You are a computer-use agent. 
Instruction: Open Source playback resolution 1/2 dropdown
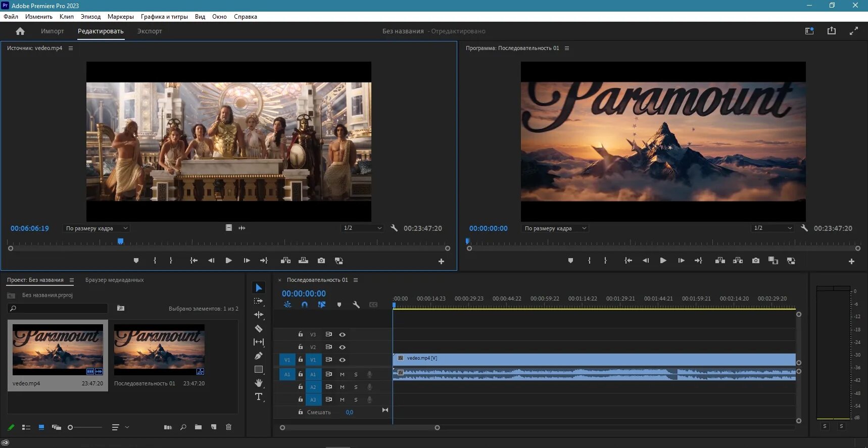(x=362, y=228)
